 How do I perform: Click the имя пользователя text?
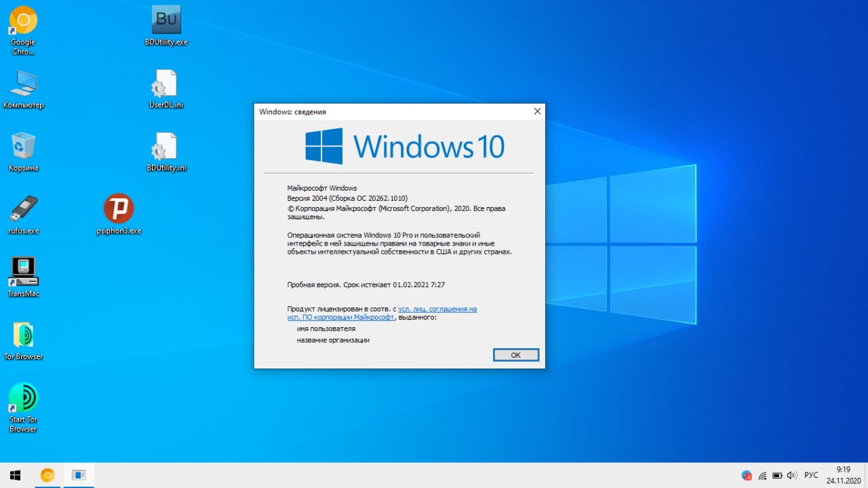[326, 329]
